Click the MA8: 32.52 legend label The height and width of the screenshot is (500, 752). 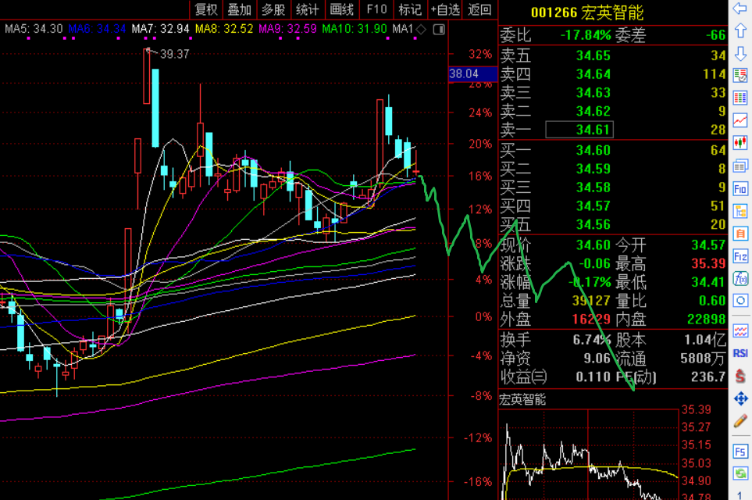(x=224, y=29)
